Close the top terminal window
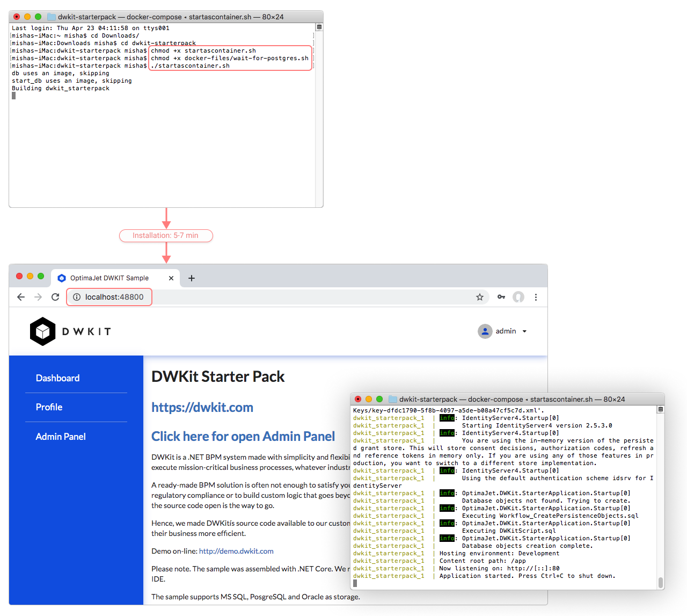 pos(17,17)
